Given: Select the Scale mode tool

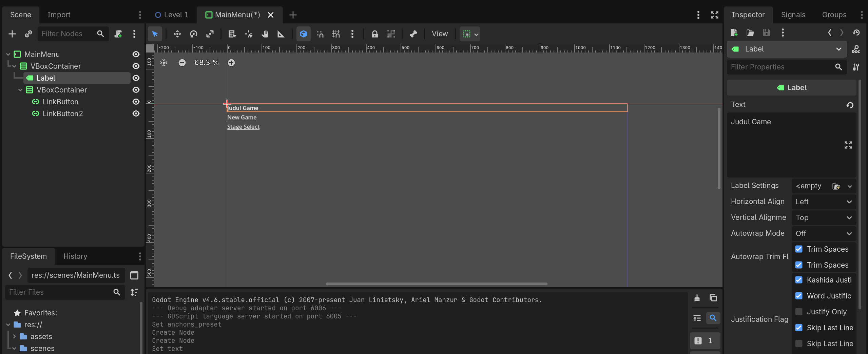Looking at the screenshot, I should point(210,34).
